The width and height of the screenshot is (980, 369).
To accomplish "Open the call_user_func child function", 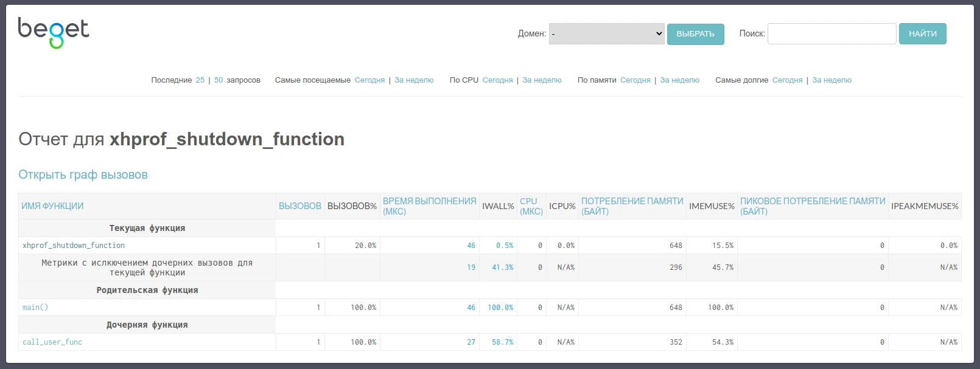I will pyautogui.click(x=52, y=342).
